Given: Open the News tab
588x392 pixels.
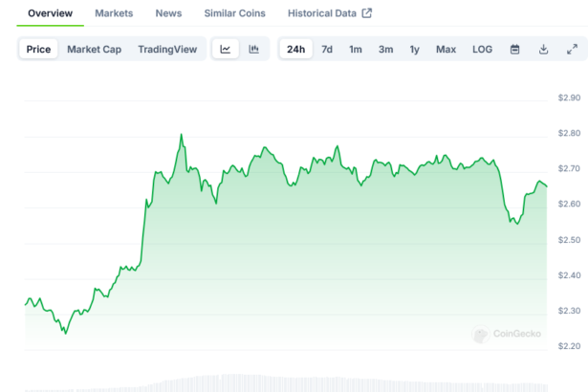Looking at the screenshot, I should 168,13.
